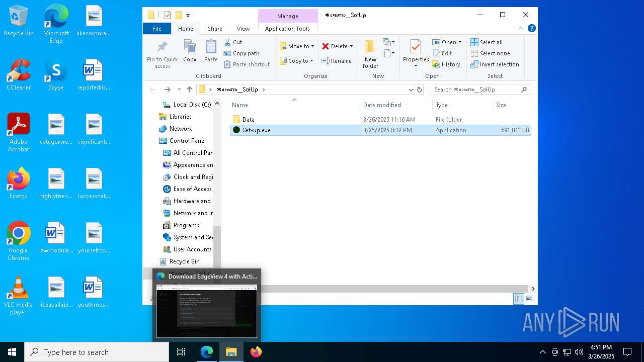Open Microsoft Edge on taskbar

tap(207, 352)
